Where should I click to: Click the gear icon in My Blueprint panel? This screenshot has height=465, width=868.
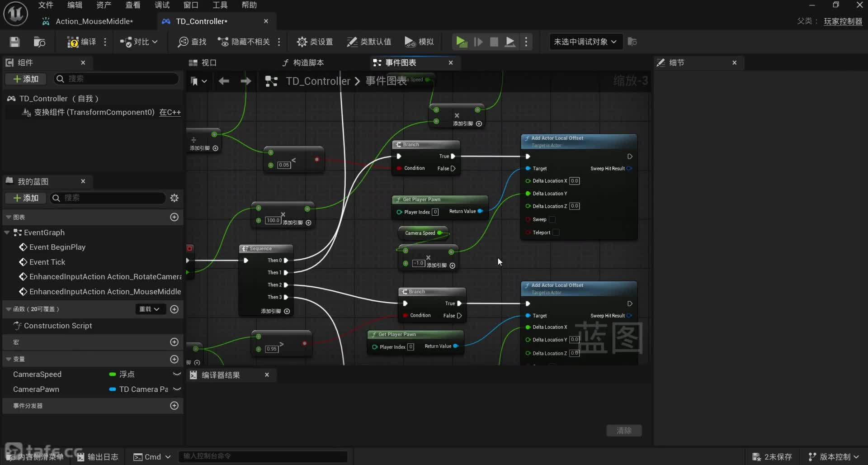(x=174, y=198)
